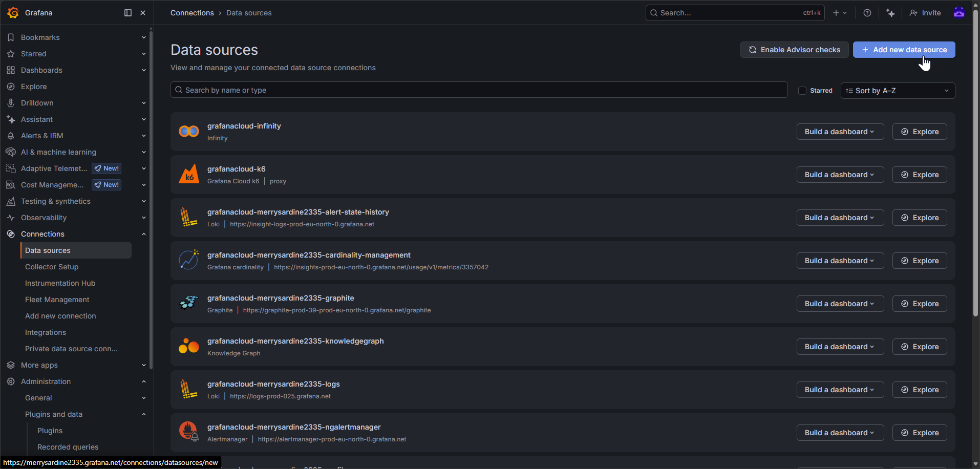Image resolution: width=980 pixels, height=469 pixels.
Task: Expand the Dashboards section chevron
Action: (144, 70)
